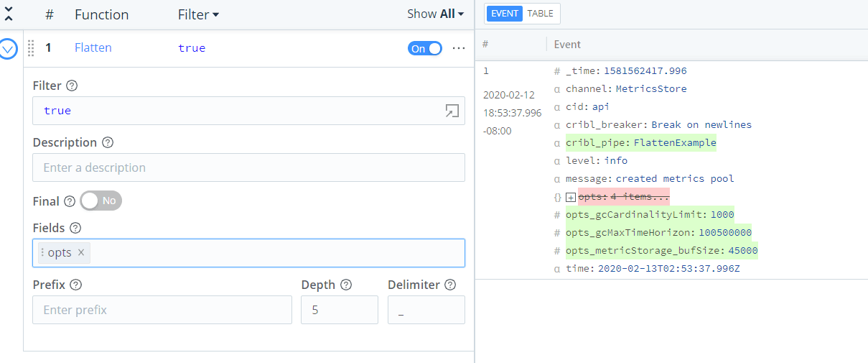Image resolution: width=868 pixels, height=363 pixels.
Task: Collapse the Flatten function with the circled chevron
Action: (x=8, y=49)
